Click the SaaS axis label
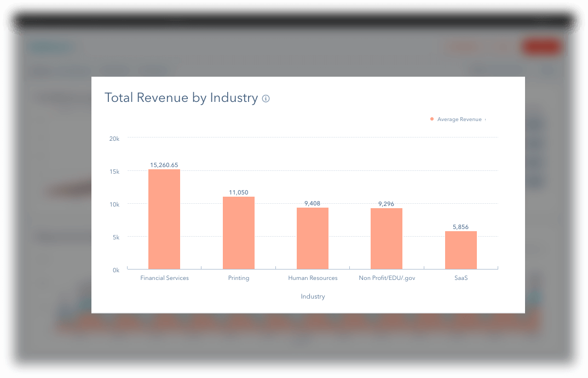588x378 pixels. tap(460, 278)
